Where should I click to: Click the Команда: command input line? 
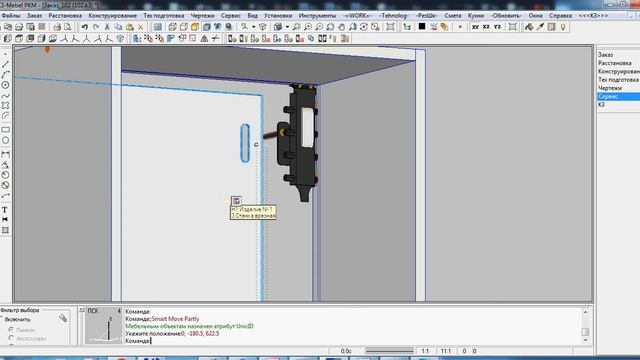click(x=353, y=341)
